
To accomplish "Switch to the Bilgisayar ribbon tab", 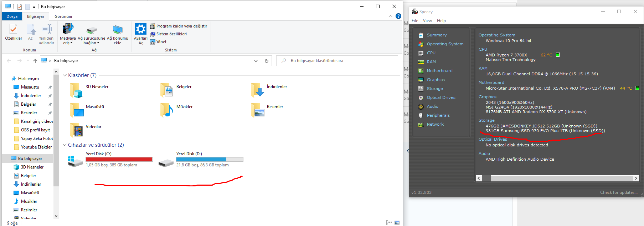I will (x=36, y=16).
